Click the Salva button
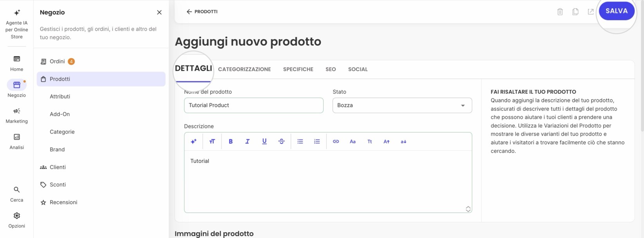Viewport: 644px width, 238px height. 617,11
